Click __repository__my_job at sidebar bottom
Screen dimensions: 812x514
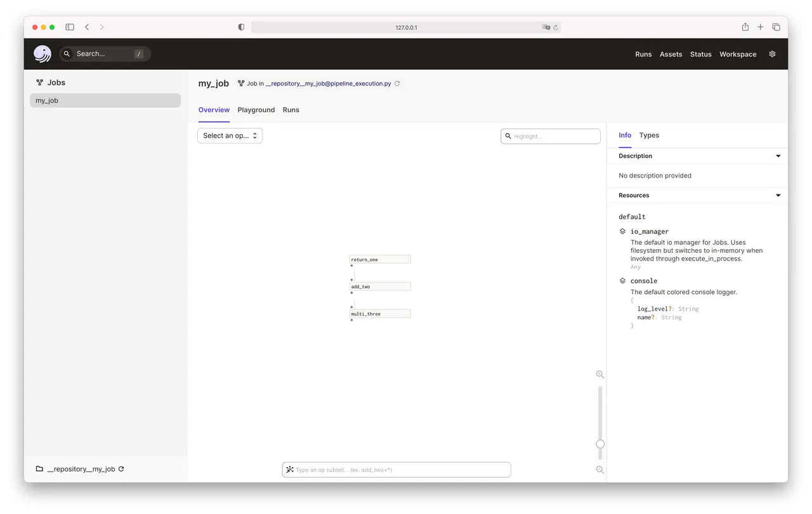[x=81, y=469]
